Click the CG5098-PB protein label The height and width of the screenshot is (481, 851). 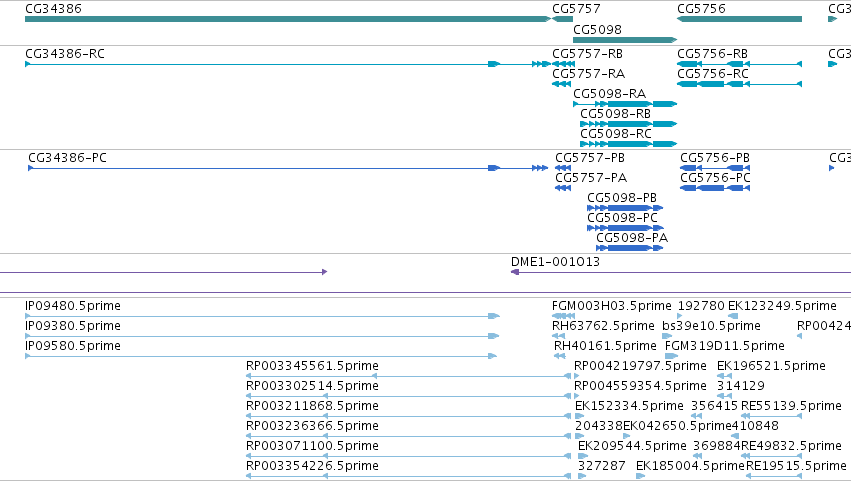622,198
